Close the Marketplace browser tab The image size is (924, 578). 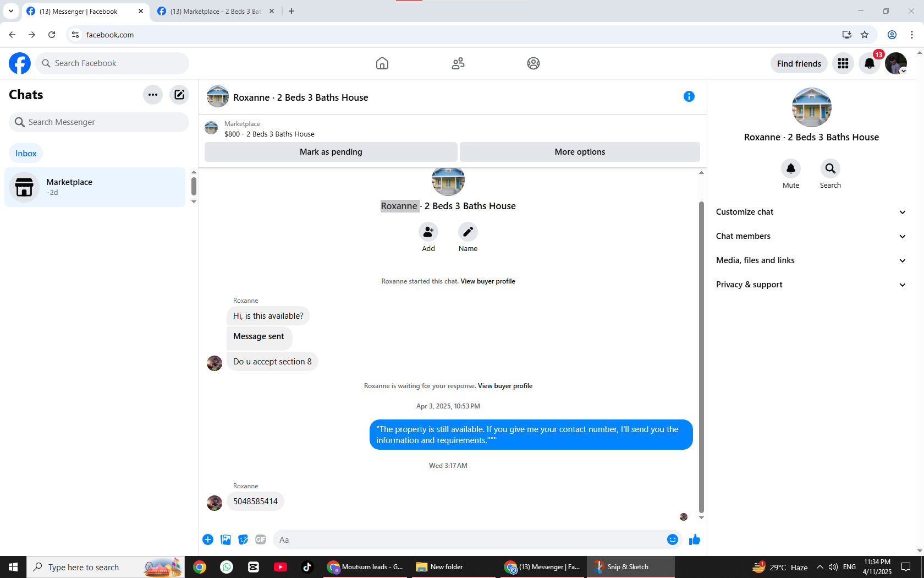click(272, 11)
